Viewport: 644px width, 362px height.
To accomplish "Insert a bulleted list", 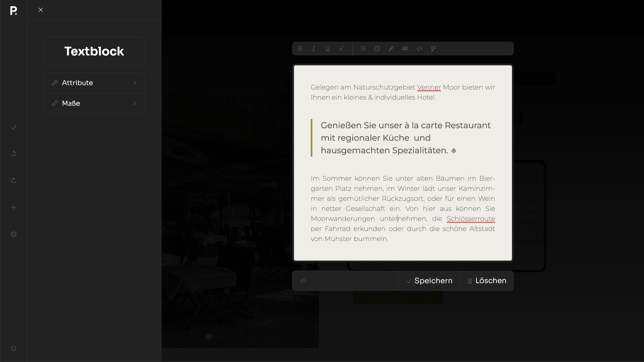I will pos(363,49).
